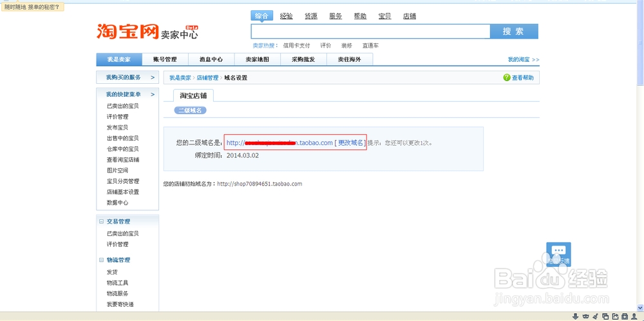Expand 我购买的服务 arrow
The height and width of the screenshot is (321, 644).
(x=153, y=77)
